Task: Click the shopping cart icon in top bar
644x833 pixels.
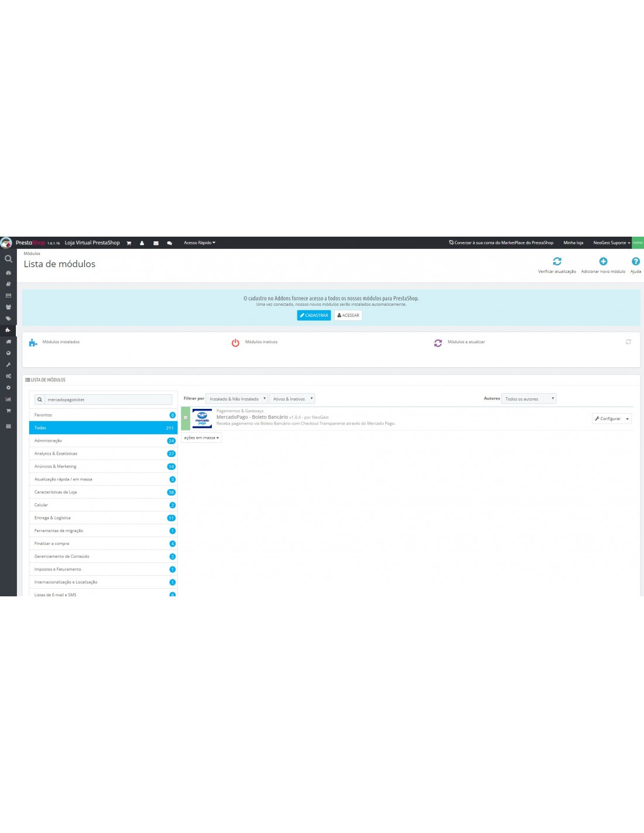Action: point(129,243)
